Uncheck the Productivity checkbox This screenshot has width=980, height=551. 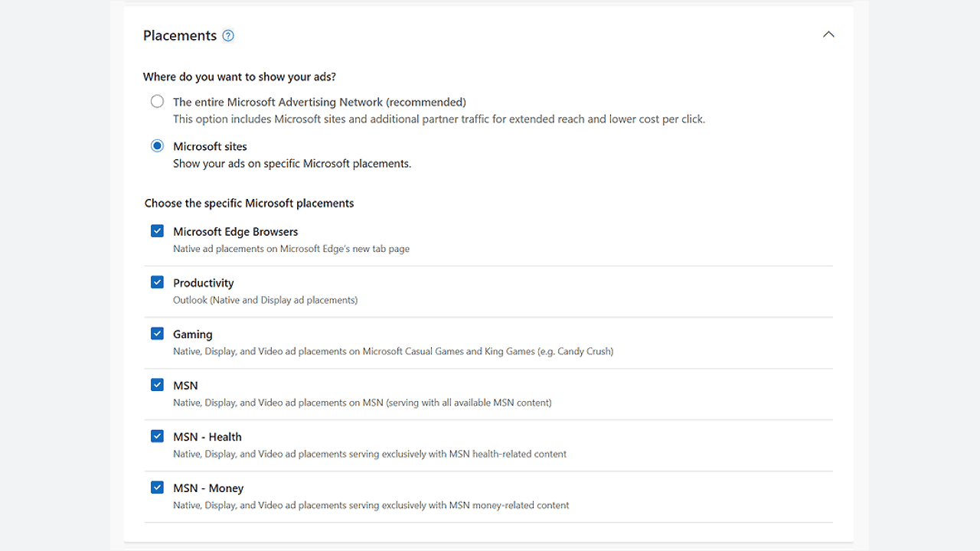(x=157, y=282)
